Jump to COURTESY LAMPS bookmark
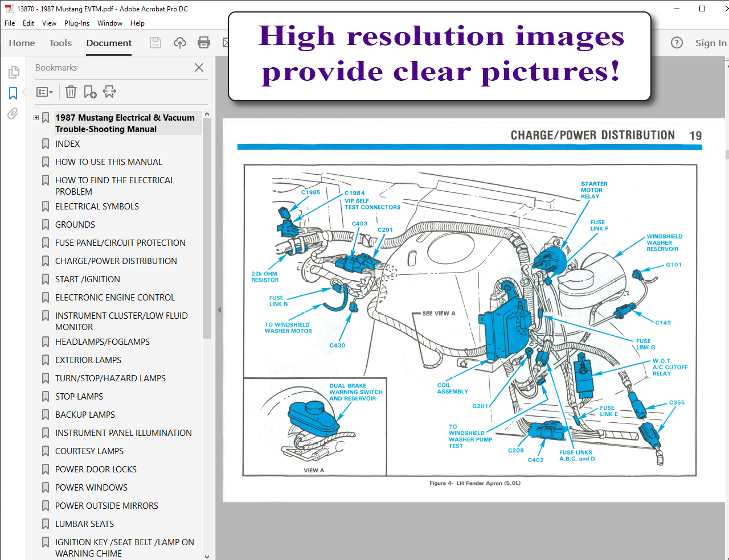This screenshot has width=729, height=560. (89, 451)
